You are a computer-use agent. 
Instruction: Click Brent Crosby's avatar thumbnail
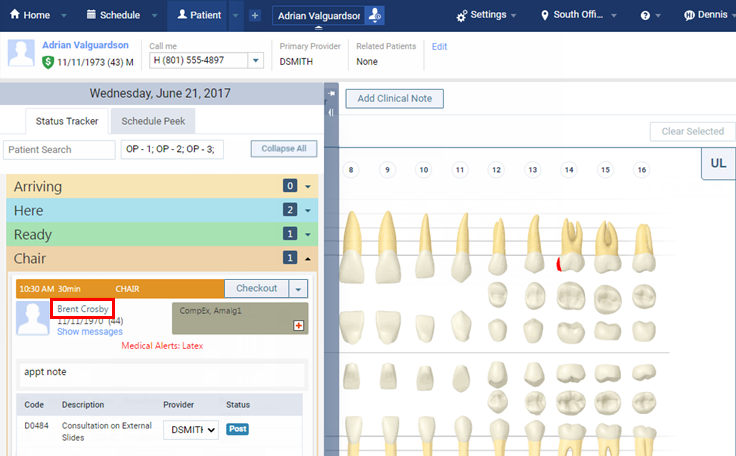pyautogui.click(x=32, y=318)
